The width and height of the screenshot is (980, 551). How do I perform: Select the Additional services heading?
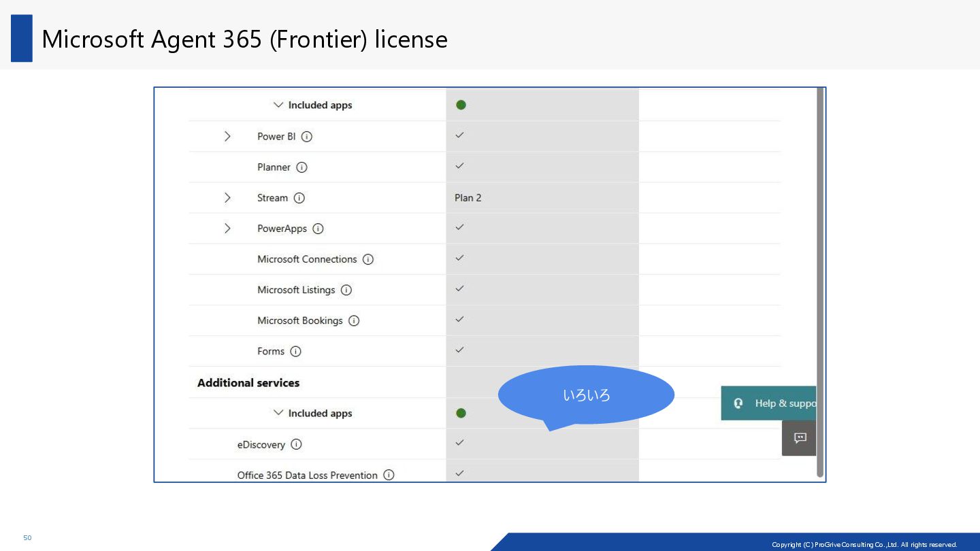[248, 383]
